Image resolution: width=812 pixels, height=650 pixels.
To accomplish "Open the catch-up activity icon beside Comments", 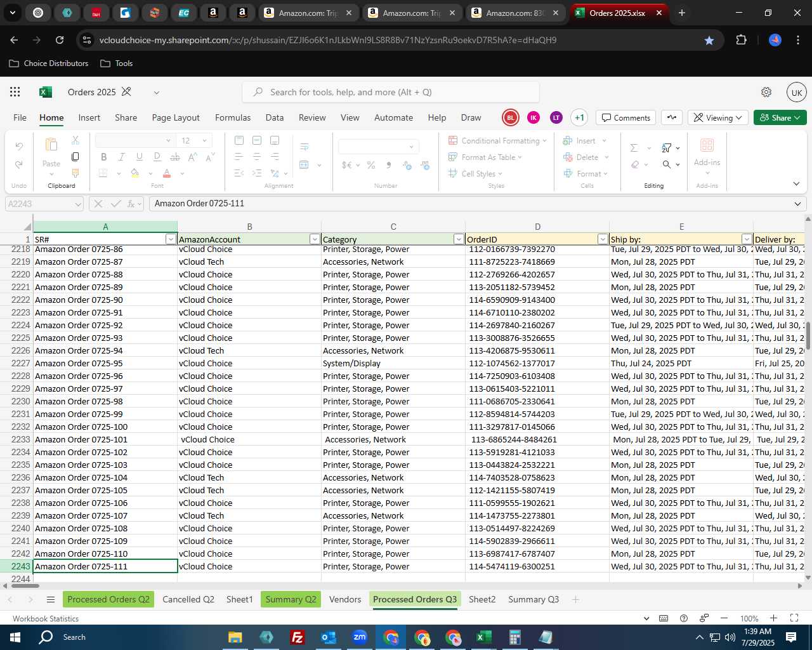I will [672, 117].
